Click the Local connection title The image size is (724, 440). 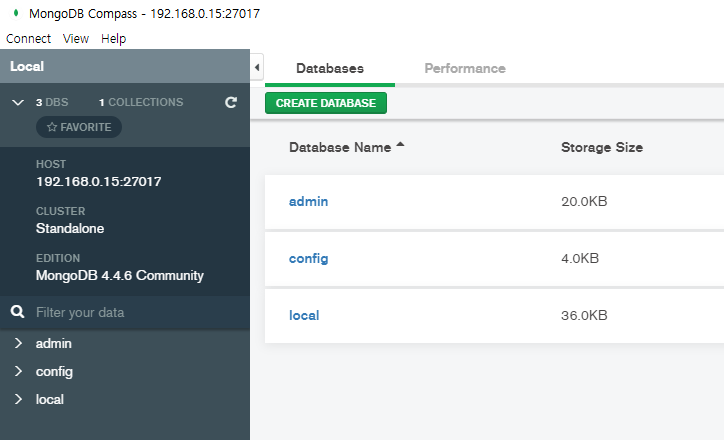click(x=27, y=66)
